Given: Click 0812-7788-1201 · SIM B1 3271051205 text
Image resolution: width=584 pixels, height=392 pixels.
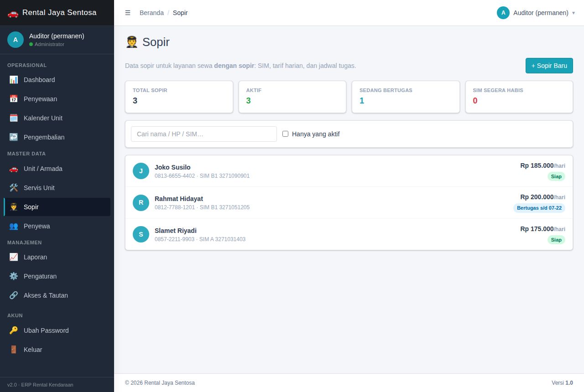Looking at the screenshot, I should (202, 207).
